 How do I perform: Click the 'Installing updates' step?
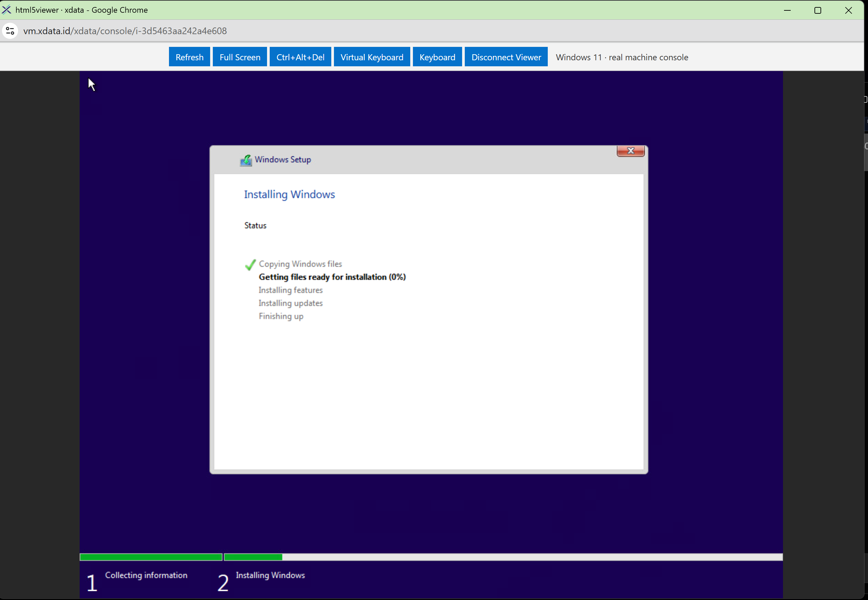(291, 303)
